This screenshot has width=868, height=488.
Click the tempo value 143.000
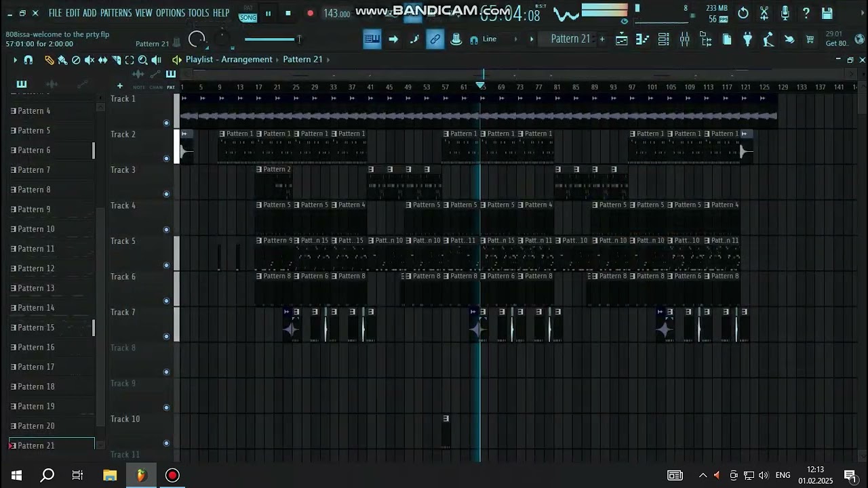click(336, 14)
